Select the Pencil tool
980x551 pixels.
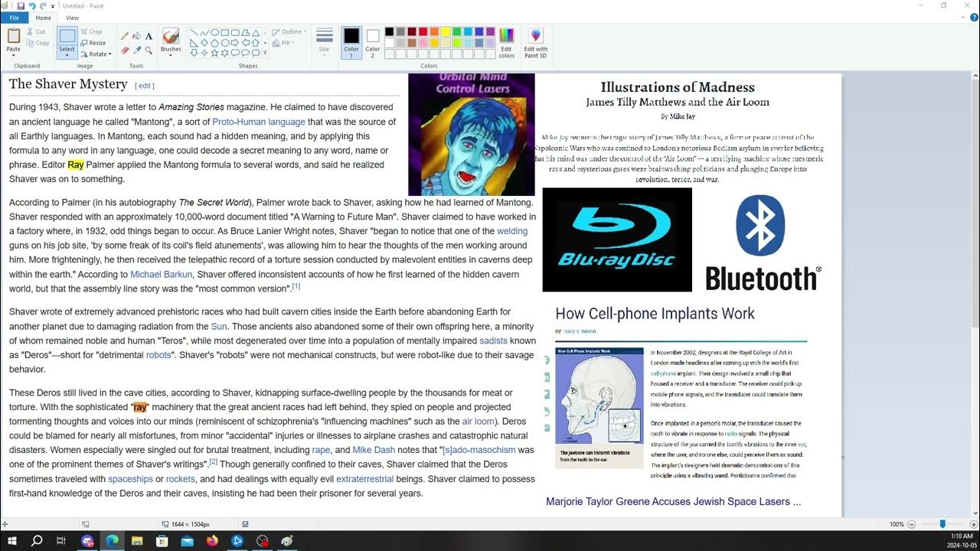pyautogui.click(x=125, y=36)
